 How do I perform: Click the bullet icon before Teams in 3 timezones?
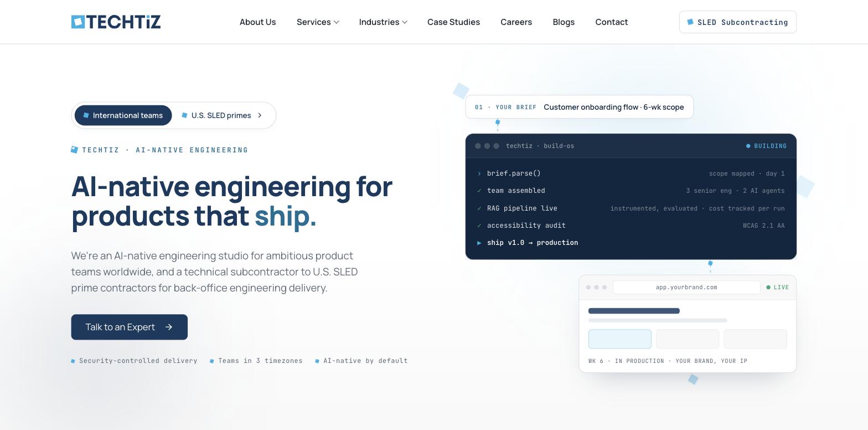click(212, 361)
